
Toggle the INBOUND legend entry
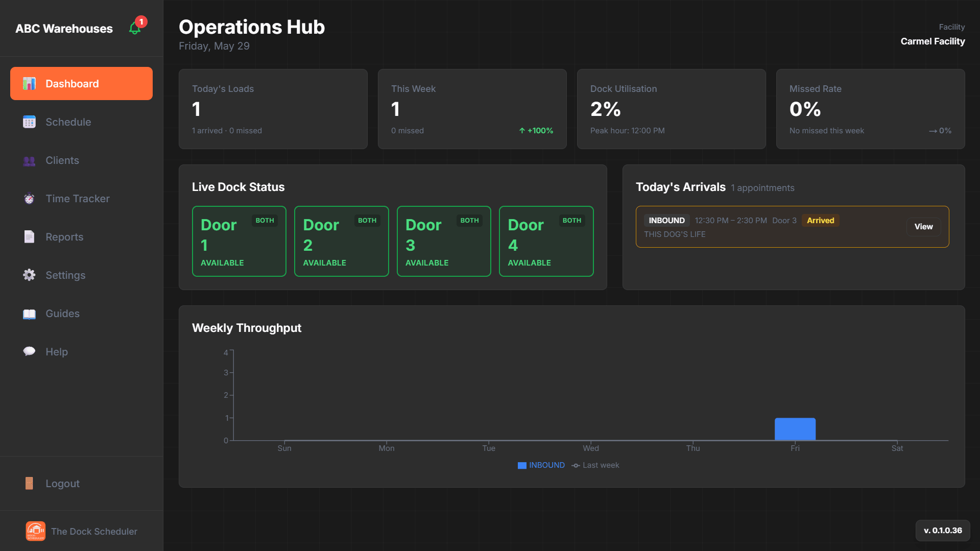click(x=541, y=465)
